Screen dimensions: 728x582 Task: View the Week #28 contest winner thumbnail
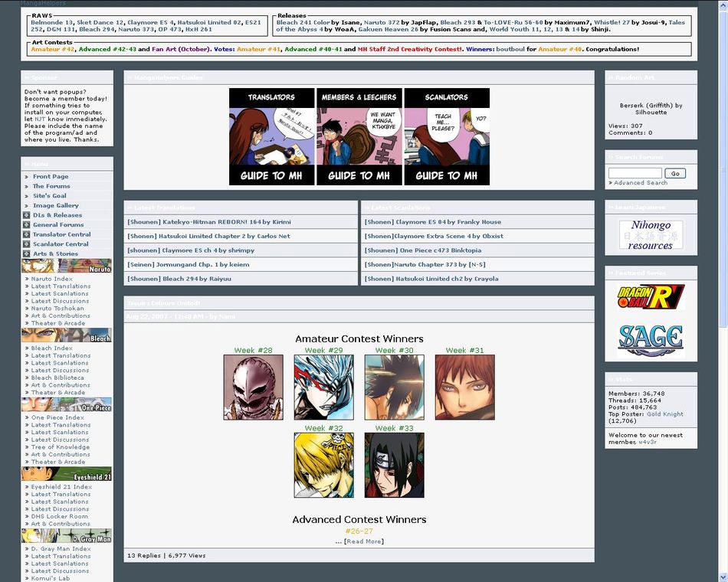coord(253,387)
